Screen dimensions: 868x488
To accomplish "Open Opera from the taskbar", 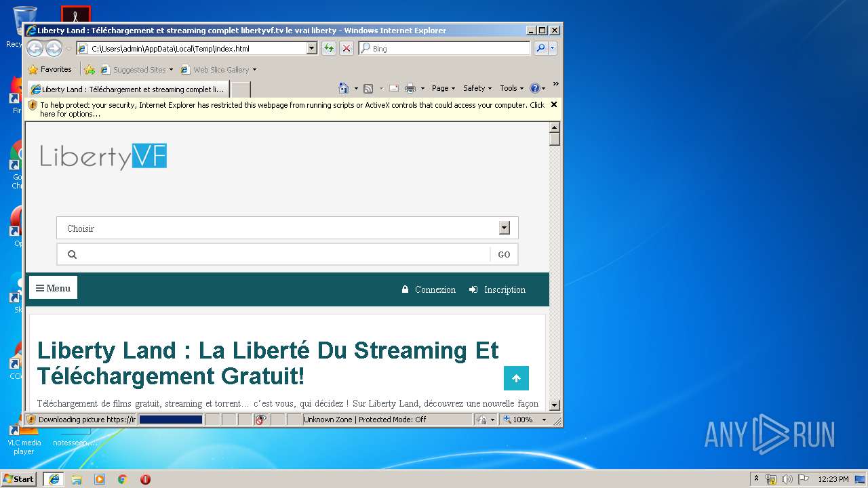I will click(x=145, y=479).
